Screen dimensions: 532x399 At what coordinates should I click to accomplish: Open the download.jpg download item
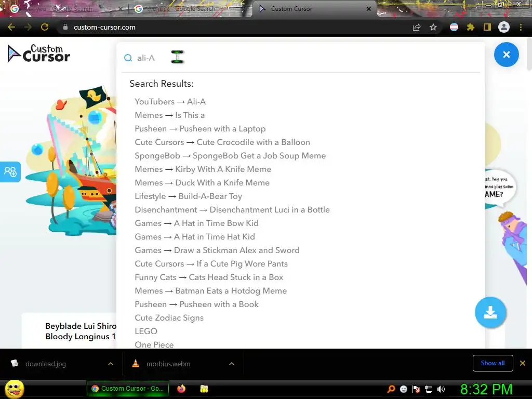pyautogui.click(x=46, y=364)
